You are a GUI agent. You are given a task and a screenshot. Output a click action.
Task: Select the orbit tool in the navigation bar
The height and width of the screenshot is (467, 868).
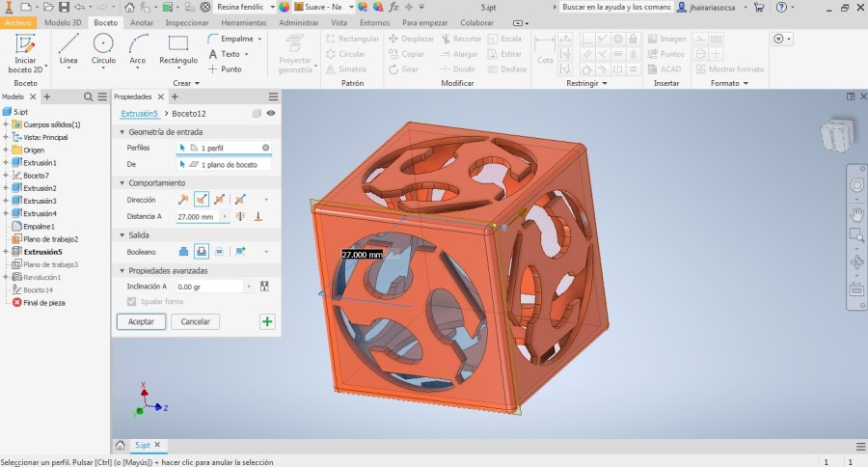tap(856, 262)
